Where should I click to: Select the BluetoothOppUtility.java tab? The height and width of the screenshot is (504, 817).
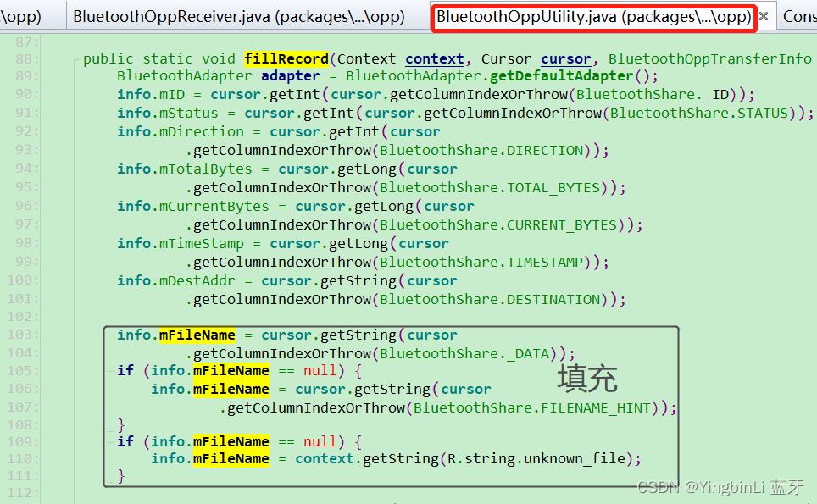593,17
